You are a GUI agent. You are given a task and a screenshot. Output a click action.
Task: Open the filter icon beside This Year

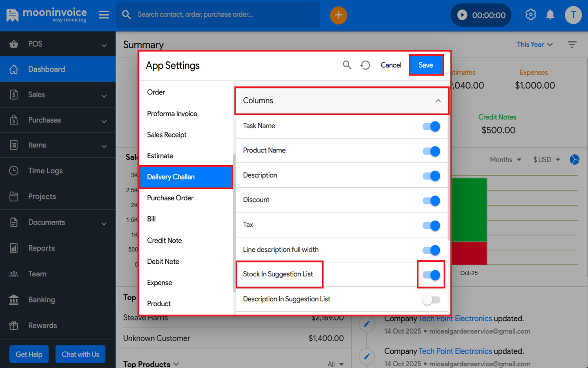point(572,45)
